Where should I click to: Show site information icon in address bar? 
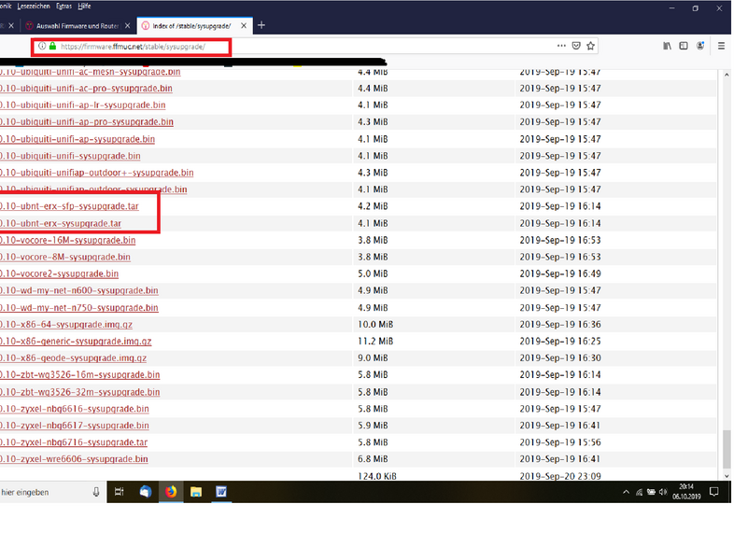tap(42, 46)
